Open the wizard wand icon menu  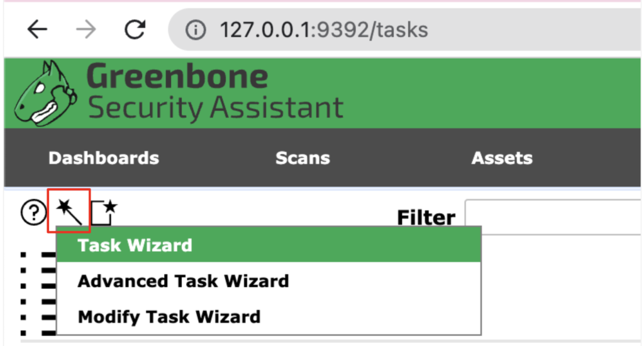point(69,211)
